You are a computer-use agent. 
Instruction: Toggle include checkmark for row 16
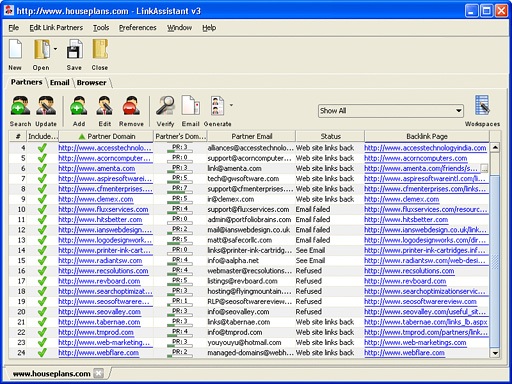point(42,271)
